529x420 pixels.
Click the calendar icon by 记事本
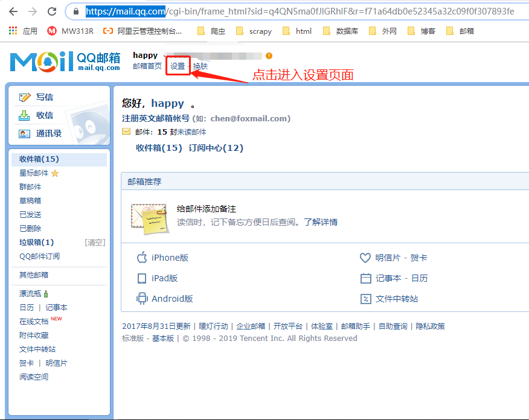(366, 278)
